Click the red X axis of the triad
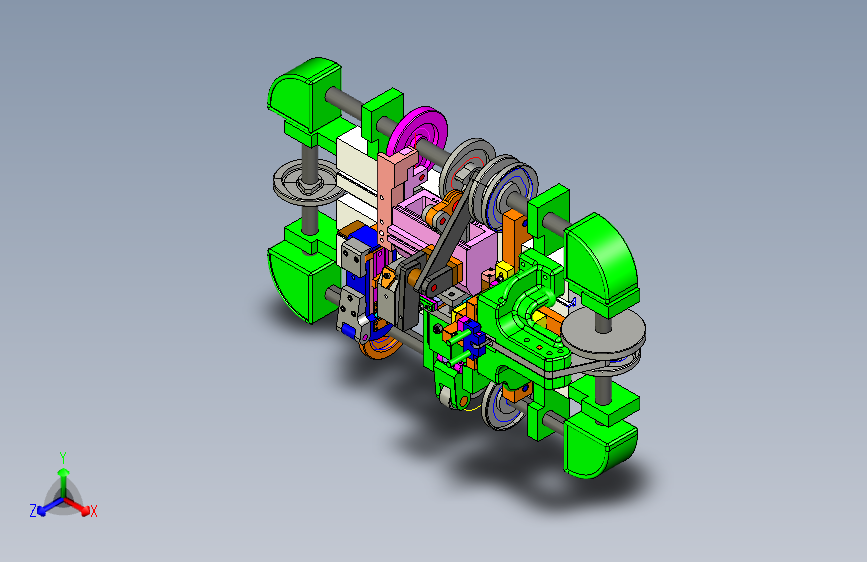 [77, 505]
